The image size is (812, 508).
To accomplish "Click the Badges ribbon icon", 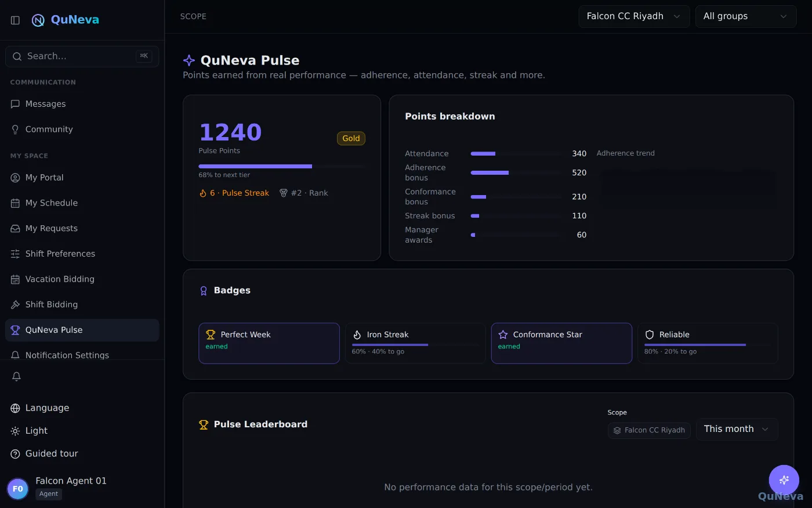I will click(x=204, y=291).
